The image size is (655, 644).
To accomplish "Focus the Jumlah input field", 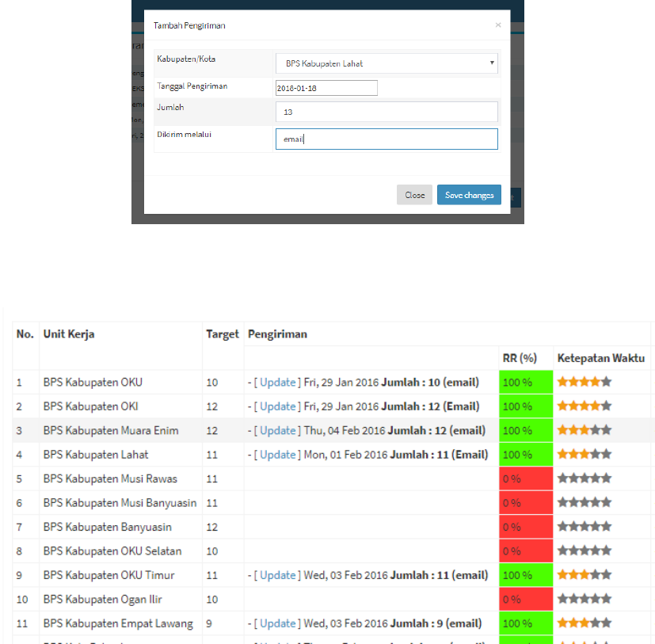I will (387, 112).
